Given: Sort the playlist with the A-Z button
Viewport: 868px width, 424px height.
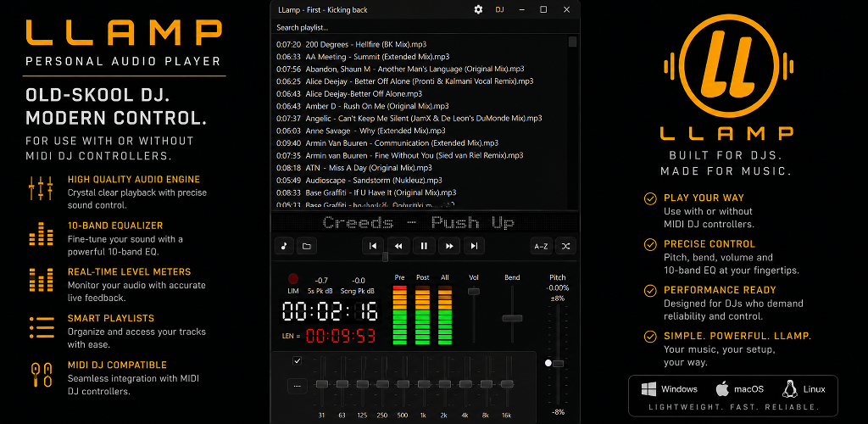Looking at the screenshot, I should [x=540, y=246].
